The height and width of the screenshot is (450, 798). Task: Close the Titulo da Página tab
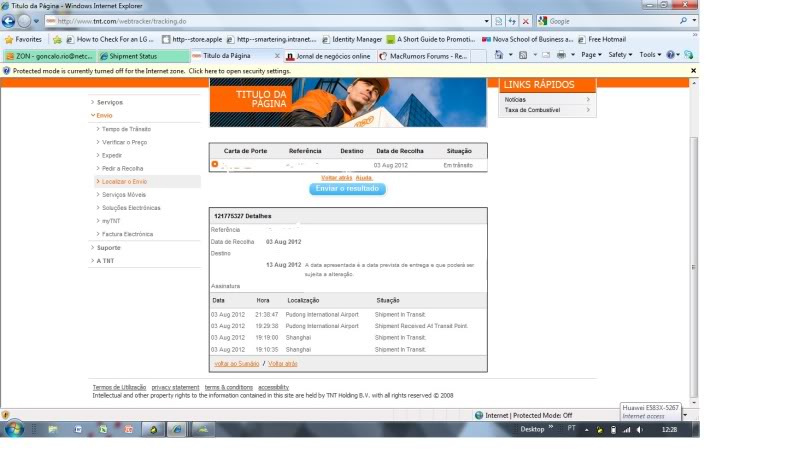(x=277, y=56)
